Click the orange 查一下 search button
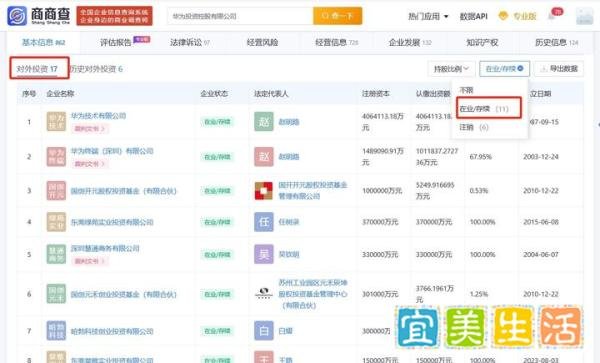600x363 pixels. pos(338,16)
